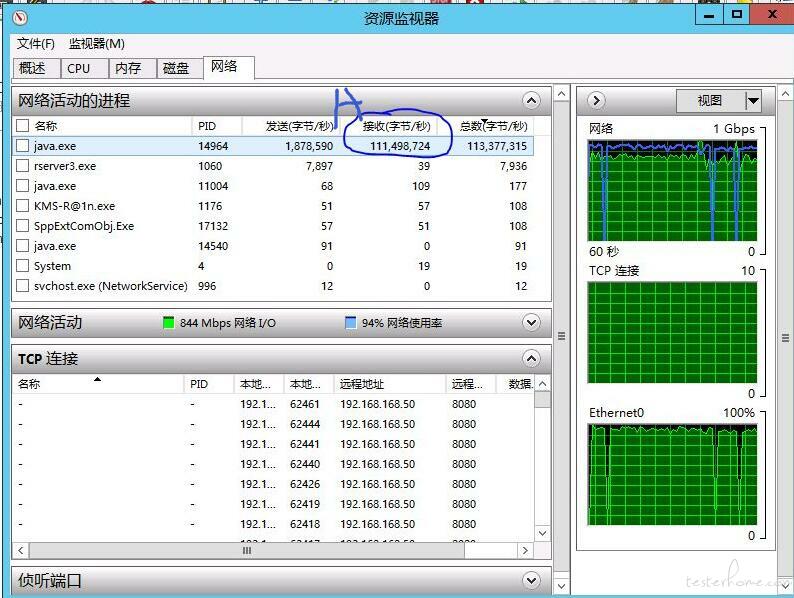
Task: Collapse the graphs pane with arrow button
Action: 597,100
